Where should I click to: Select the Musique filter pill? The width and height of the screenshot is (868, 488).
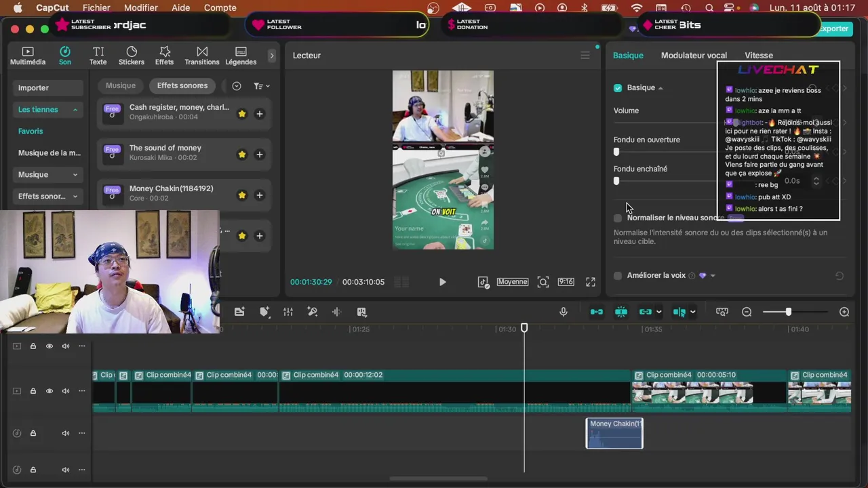[x=121, y=85]
